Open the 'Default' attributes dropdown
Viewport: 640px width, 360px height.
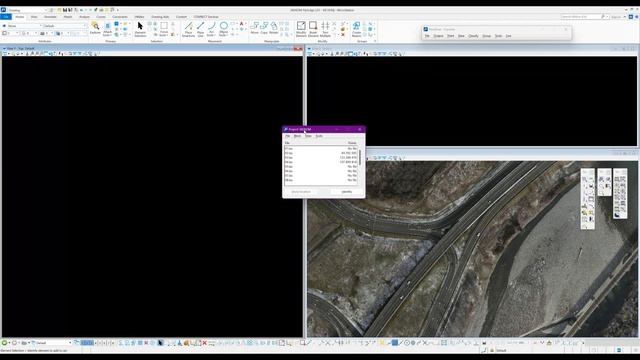pyautogui.click(x=65, y=26)
